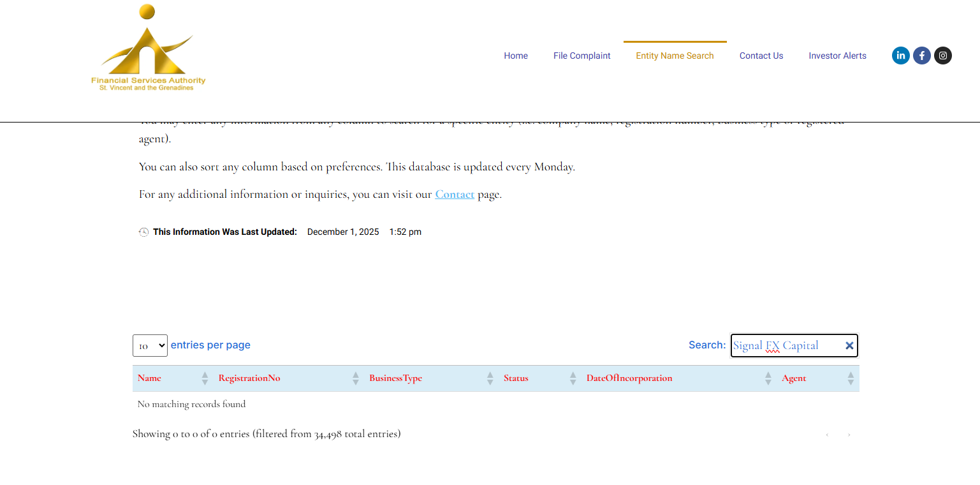Click the Financial Services Authority logo
This screenshot has width=980, height=485.
[x=148, y=48]
